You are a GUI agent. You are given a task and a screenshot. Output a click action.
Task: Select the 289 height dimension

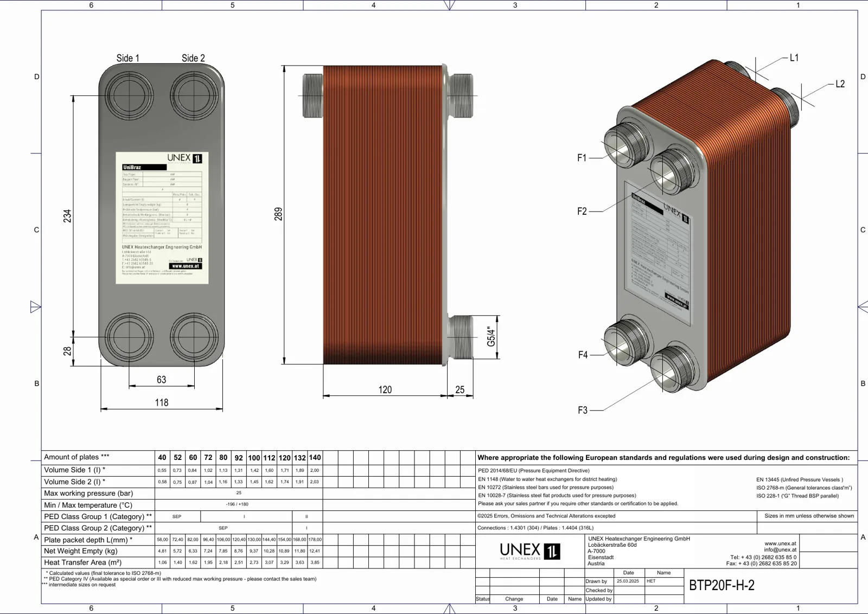point(278,214)
